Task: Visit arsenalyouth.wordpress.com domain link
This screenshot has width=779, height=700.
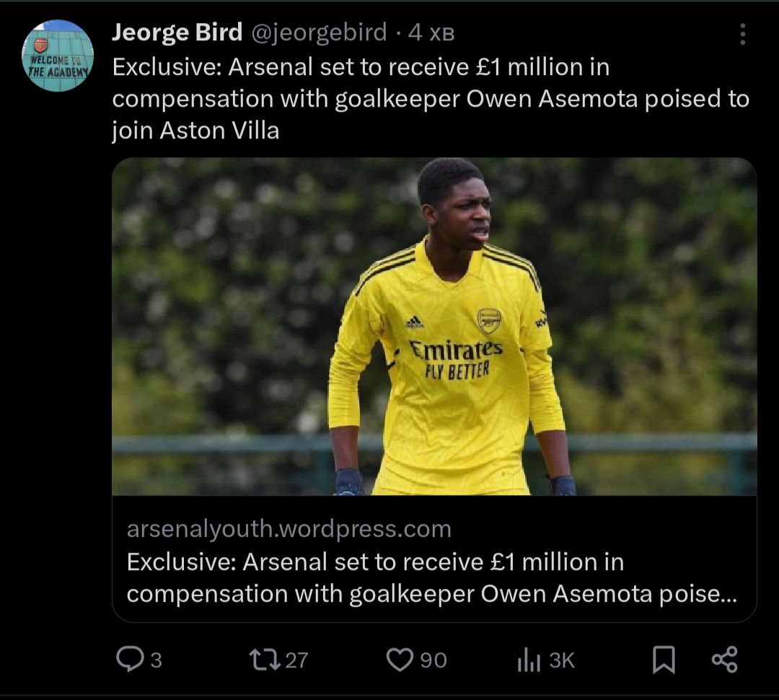Action: (289, 529)
